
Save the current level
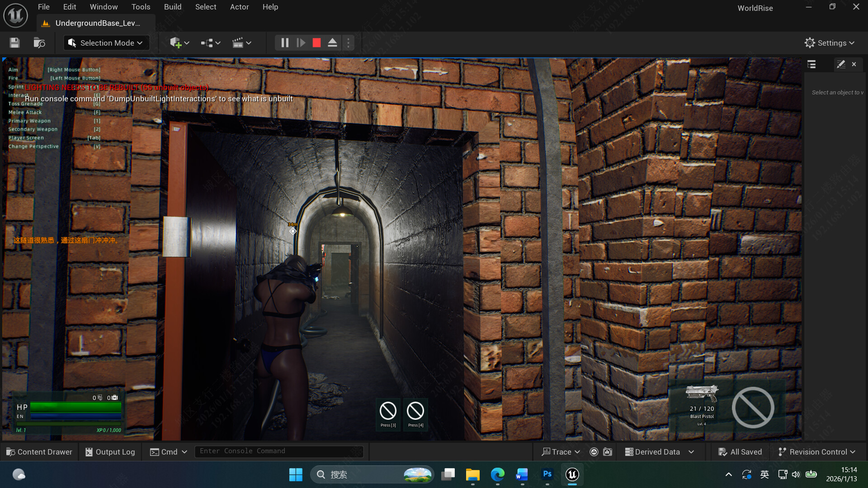click(14, 42)
